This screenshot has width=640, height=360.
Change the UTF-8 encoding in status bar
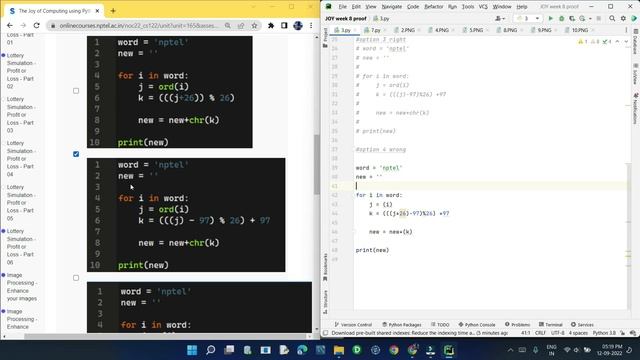(x=558, y=333)
